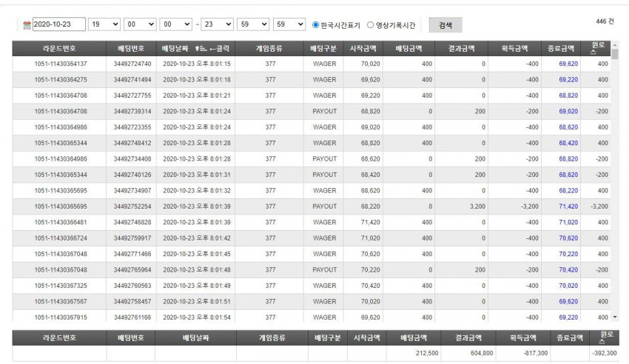Click the table vertical scrollbar thumb

pos(615,54)
